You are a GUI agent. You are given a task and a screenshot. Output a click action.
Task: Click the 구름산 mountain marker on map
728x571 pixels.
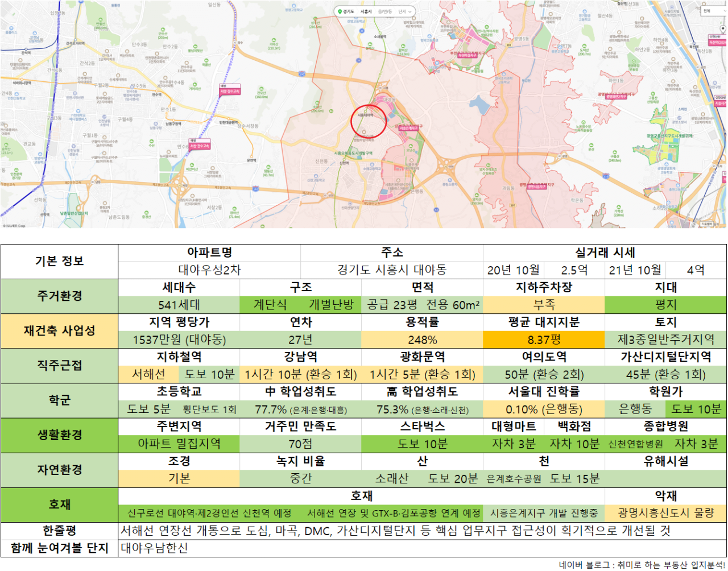click(615, 158)
